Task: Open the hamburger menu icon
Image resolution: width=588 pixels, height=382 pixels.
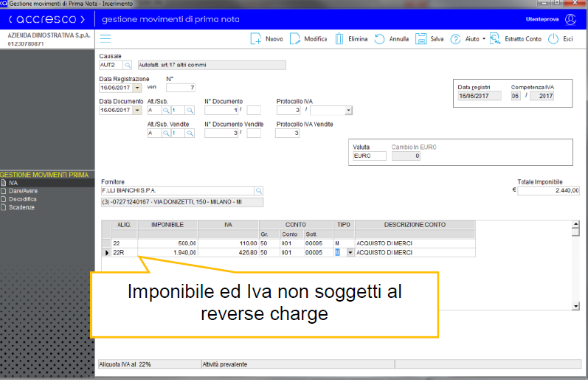Action: coord(106,38)
